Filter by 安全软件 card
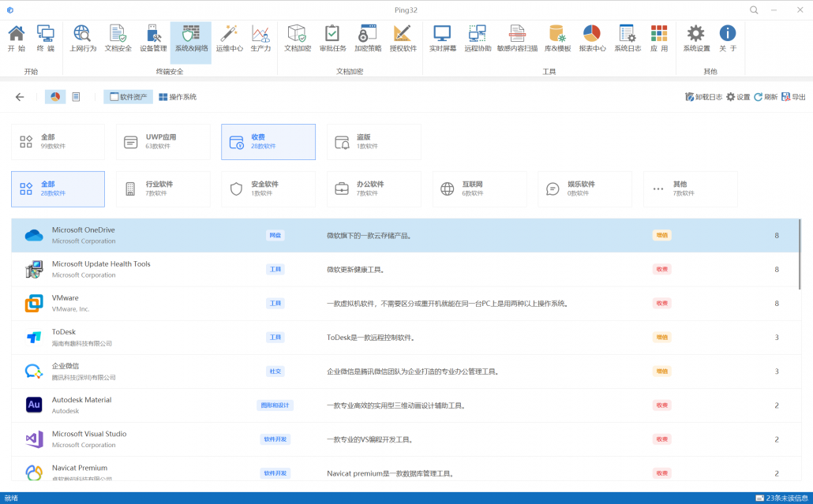 (x=268, y=189)
